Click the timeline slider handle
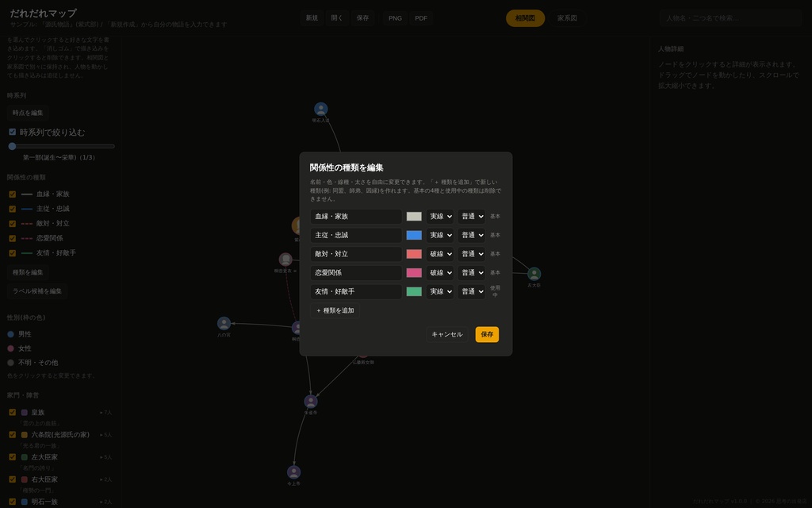This screenshot has height=508, width=812. point(12,146)
